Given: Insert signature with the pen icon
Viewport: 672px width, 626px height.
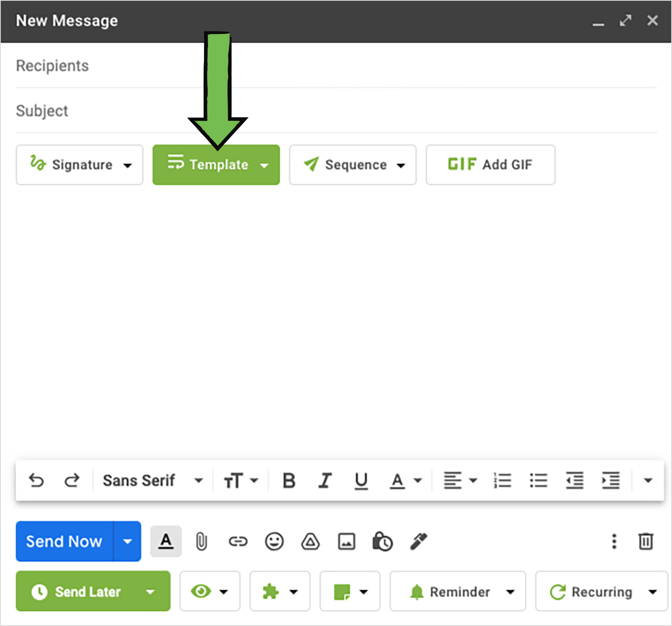Looking at the screenshot, I should pyautogui.click(x=419, y=542).
